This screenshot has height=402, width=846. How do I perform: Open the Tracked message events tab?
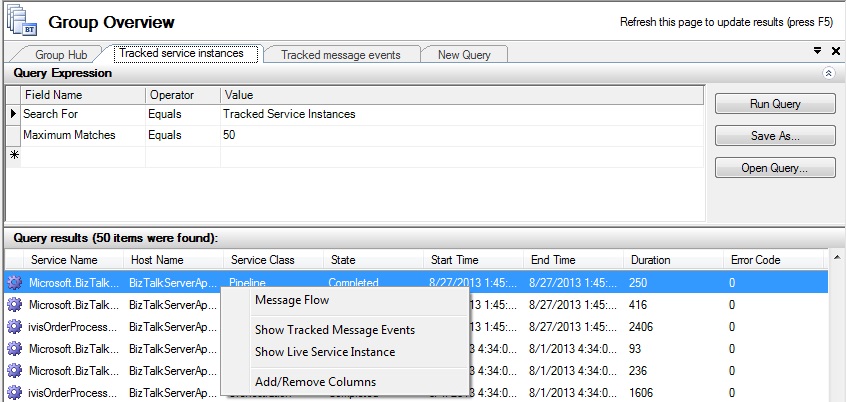tap(341, 54)
